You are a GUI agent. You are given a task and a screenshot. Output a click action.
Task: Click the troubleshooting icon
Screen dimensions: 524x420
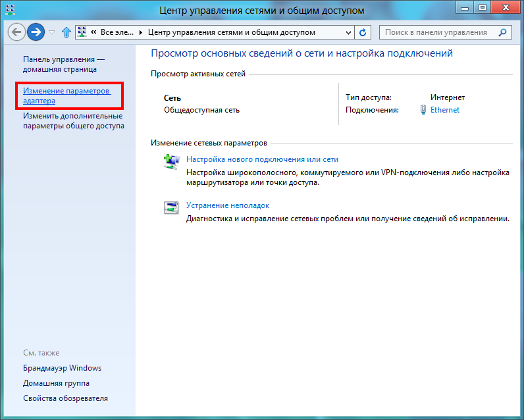pos(171,207)
